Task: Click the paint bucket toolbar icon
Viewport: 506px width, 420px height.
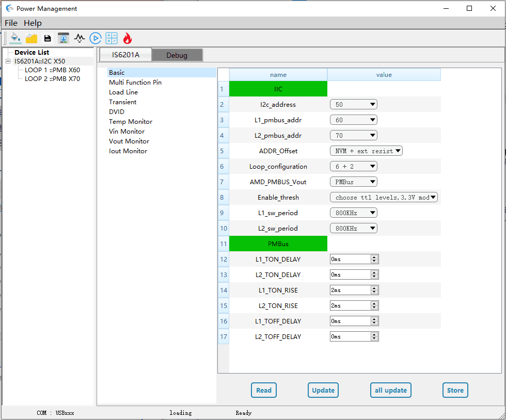Action: point(15,38)
